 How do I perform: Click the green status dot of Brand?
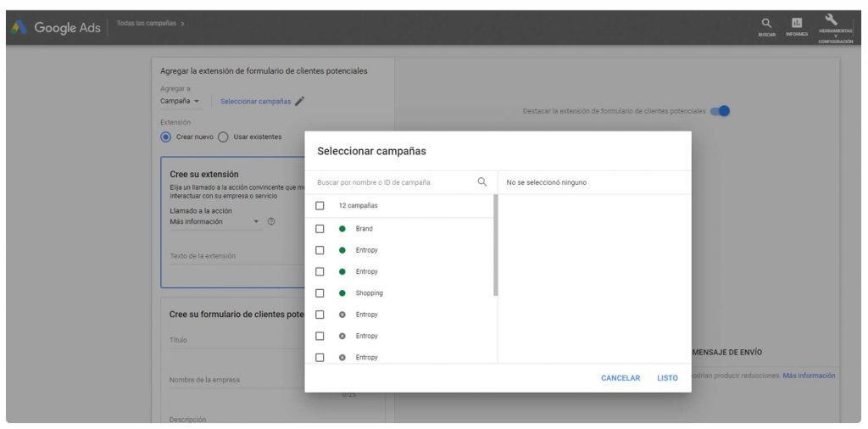coord(342,229)
